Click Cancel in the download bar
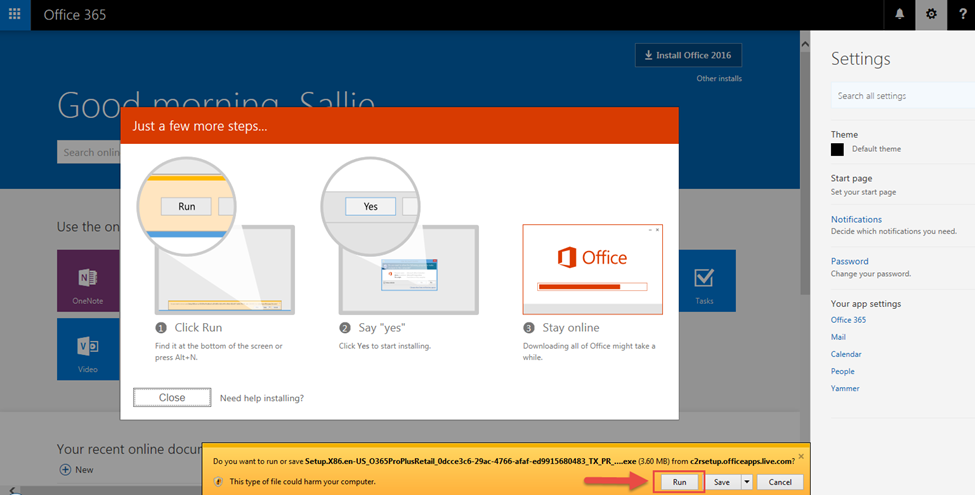975x495 pixels. (780, 482)
